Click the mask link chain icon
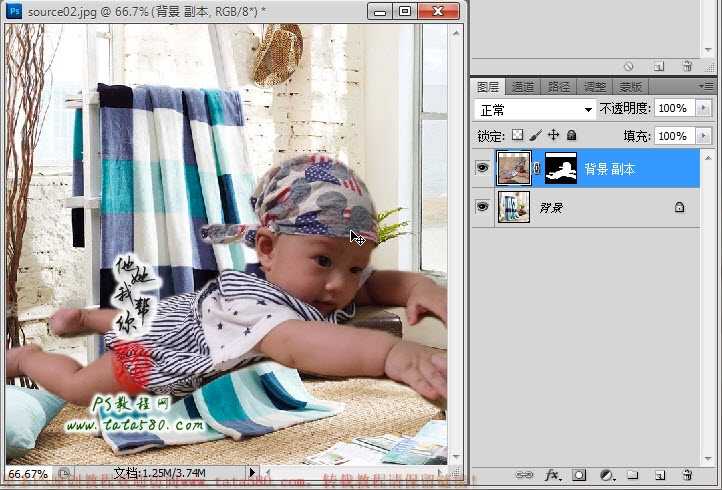The width and height of the screenshot is (722, 490). coord(537,168)
